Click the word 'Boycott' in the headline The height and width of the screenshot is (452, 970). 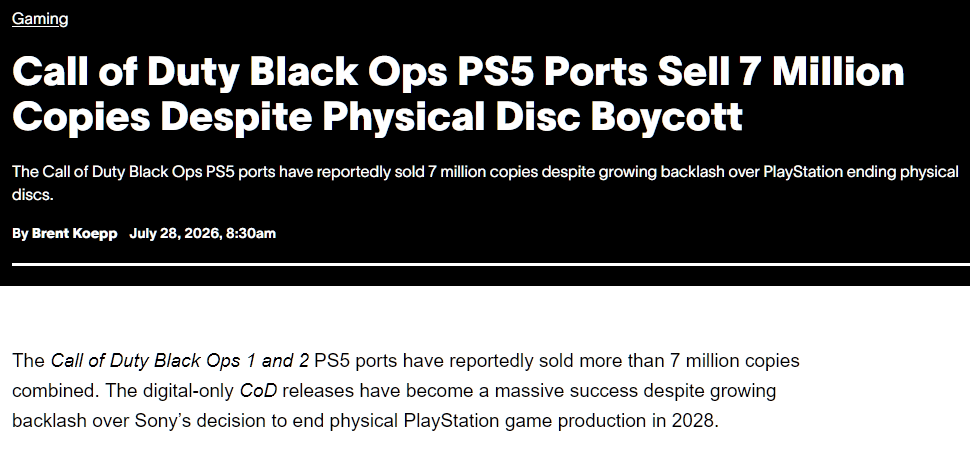pos(666,116)
